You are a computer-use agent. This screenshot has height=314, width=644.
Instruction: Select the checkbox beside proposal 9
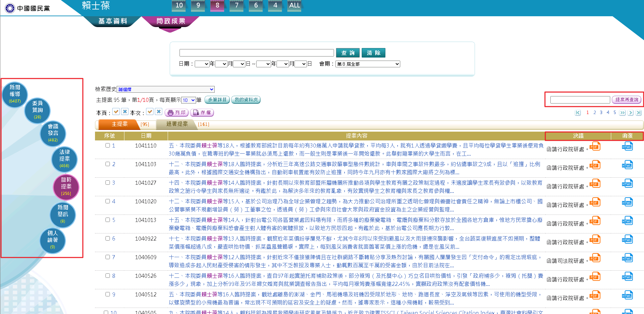108,294
